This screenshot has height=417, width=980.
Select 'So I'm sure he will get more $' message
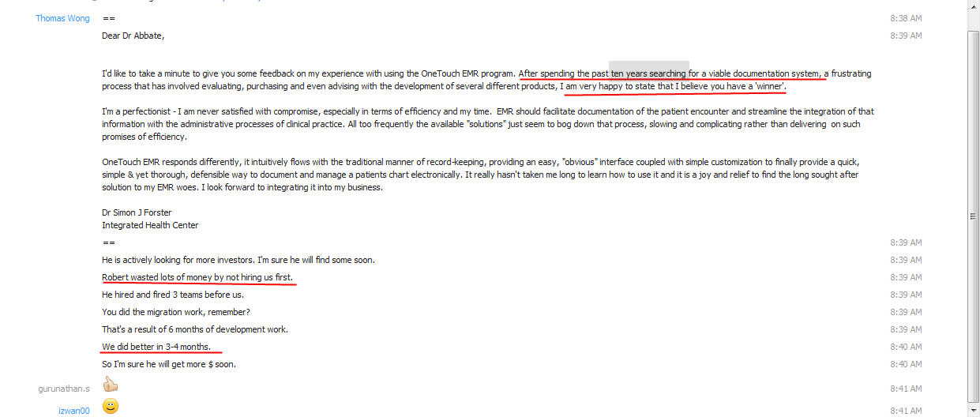click(x=169, y=364)
